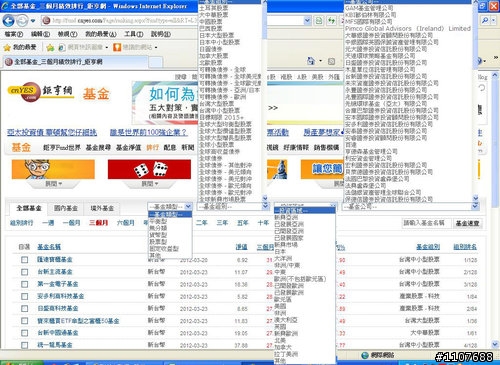
Task: Choose 固定收益型 in the fund type list
Action: click(164, 249)
